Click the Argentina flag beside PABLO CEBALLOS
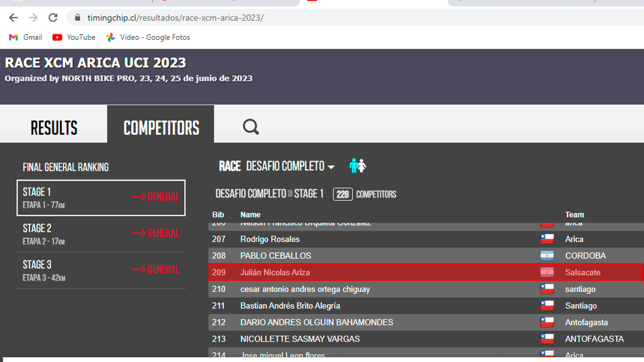Screen dimensions: 644x362 pyautogui.click(x=547, y=256)
